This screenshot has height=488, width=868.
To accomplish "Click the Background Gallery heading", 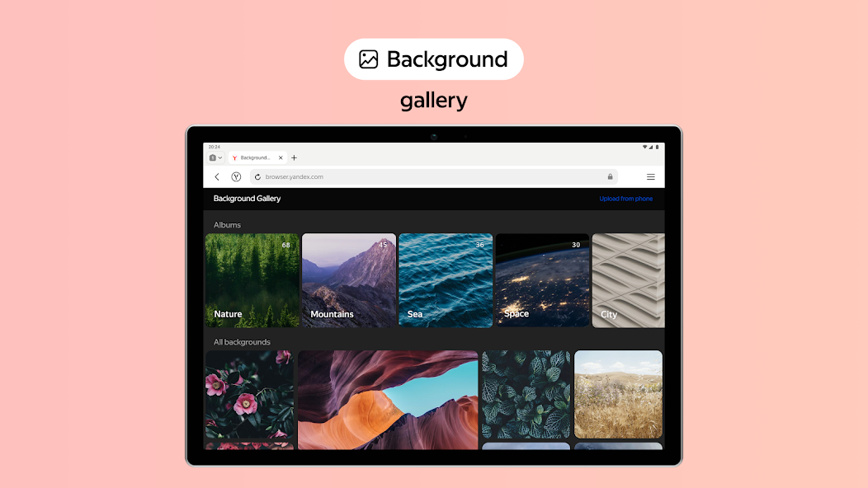I will (247, 198).
